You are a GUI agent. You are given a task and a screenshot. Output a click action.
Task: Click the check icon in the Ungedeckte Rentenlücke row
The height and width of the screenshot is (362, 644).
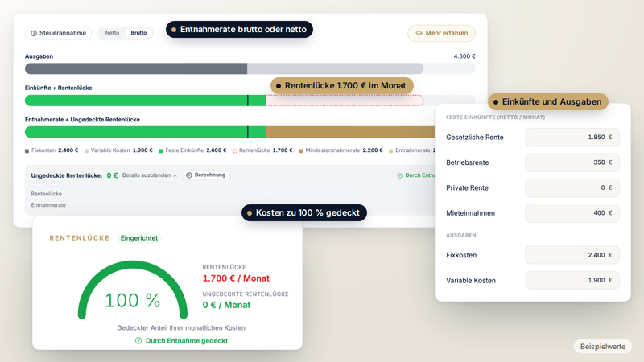point(399,175)
